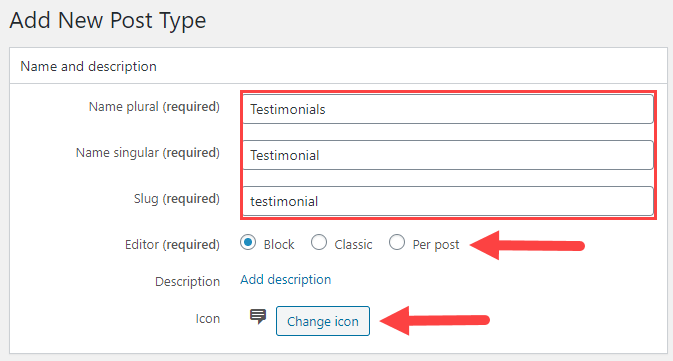The height and width of the screenshot is (361, 673).
Task: Choose the Classic editor radio button
Action: (x=319, y=243)
